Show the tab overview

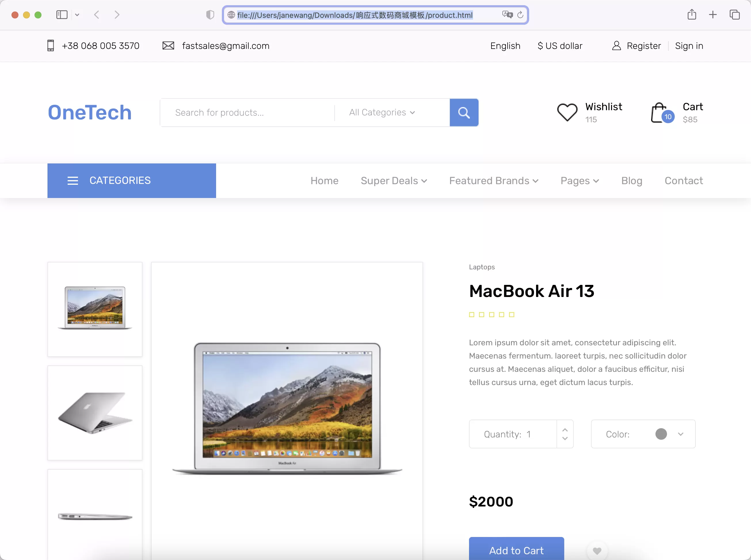point(734,15)
